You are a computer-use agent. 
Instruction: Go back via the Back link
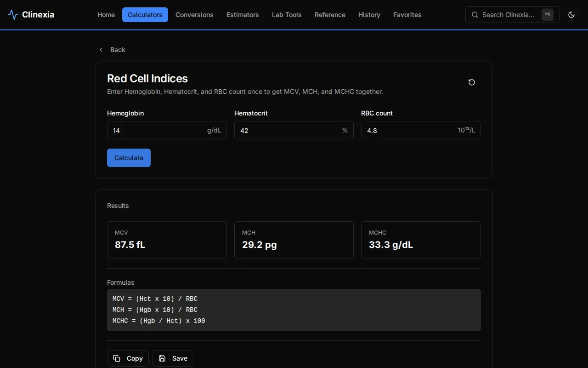112,50
